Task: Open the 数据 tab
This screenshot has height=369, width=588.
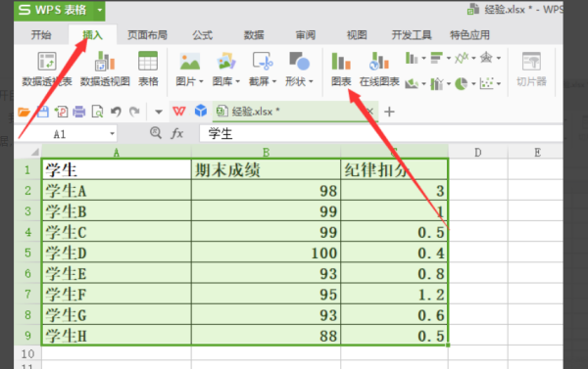Action: tap(254, 35)
